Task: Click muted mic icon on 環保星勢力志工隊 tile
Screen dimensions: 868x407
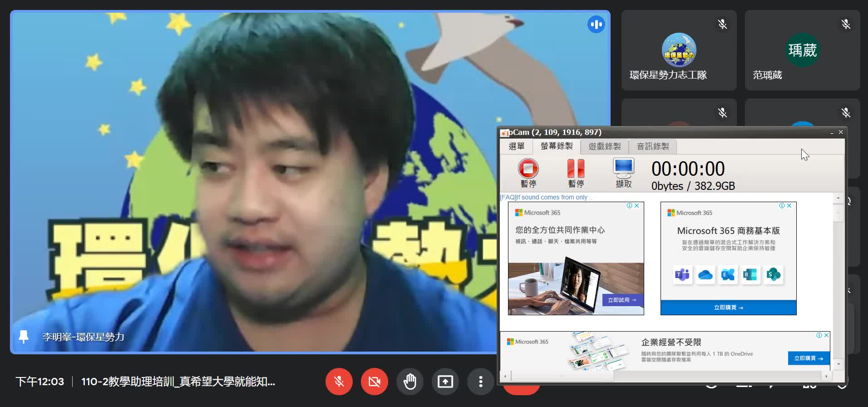Action: 722,24
